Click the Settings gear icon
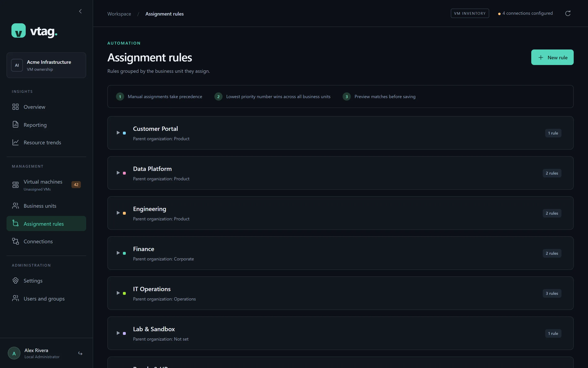588x368 pixels. tap(16, 281)
